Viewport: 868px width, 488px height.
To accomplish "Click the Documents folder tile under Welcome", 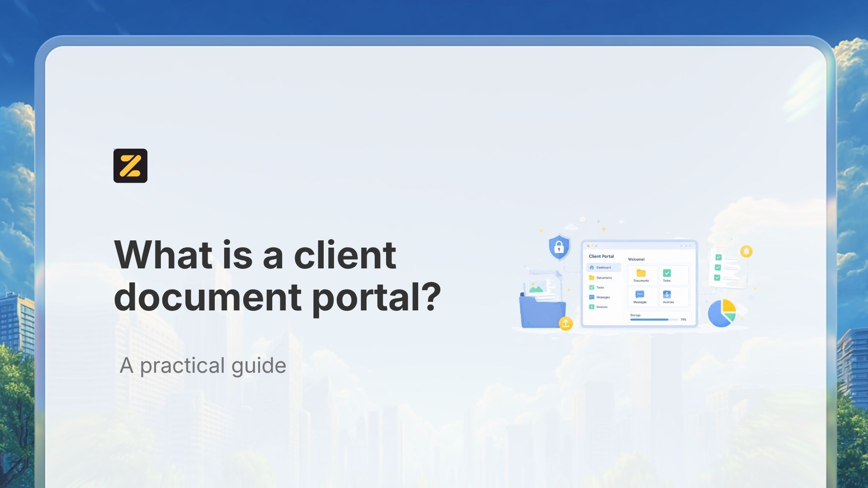I will click(x=642, y=275).
